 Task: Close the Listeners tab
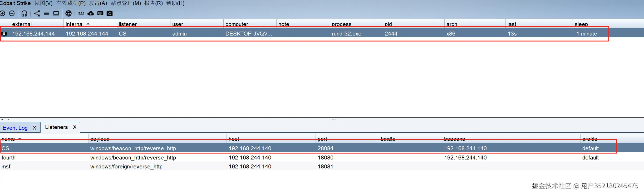tap(75, 127)
